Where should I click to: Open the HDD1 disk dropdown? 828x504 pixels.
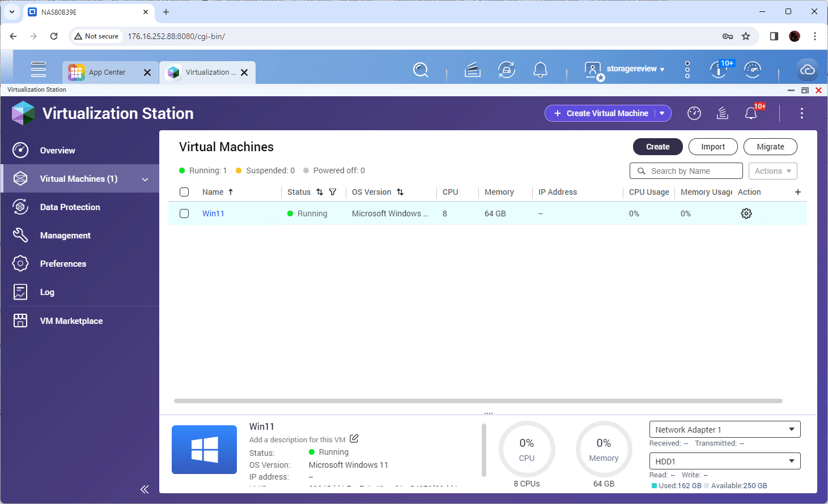725,461
